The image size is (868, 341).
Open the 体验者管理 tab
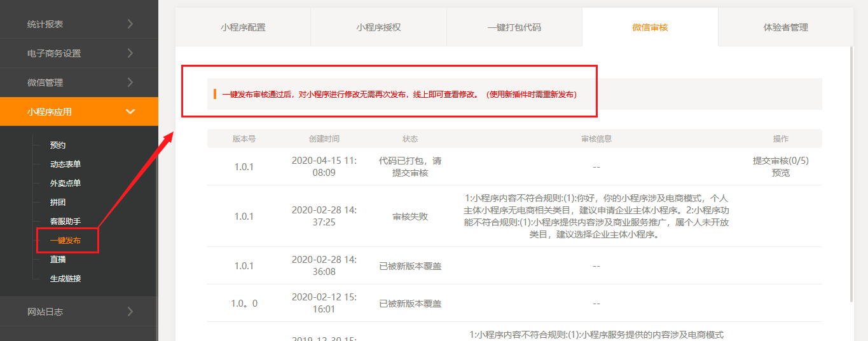[x=785, y=27]
